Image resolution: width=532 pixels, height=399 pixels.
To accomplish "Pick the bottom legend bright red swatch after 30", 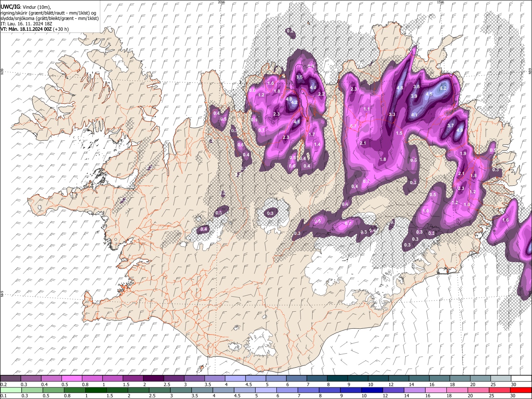I will 521,390.
